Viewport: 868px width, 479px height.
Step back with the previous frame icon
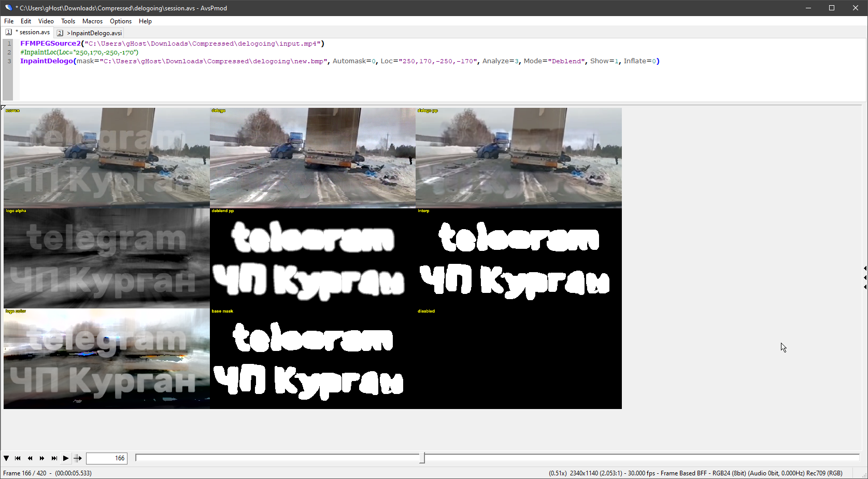click(30, 458)
